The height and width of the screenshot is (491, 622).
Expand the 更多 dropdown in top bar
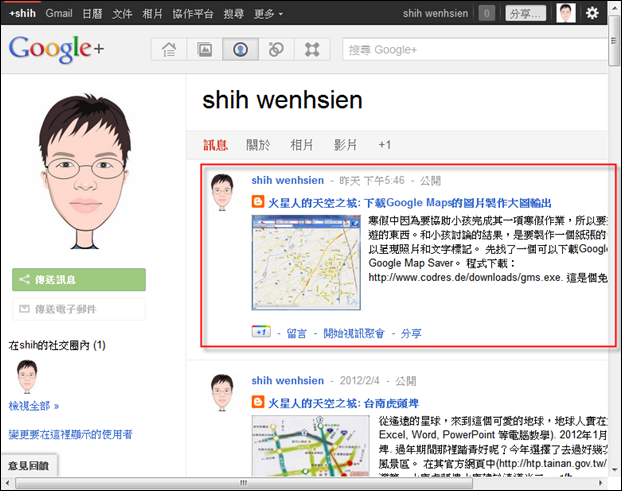268,14
